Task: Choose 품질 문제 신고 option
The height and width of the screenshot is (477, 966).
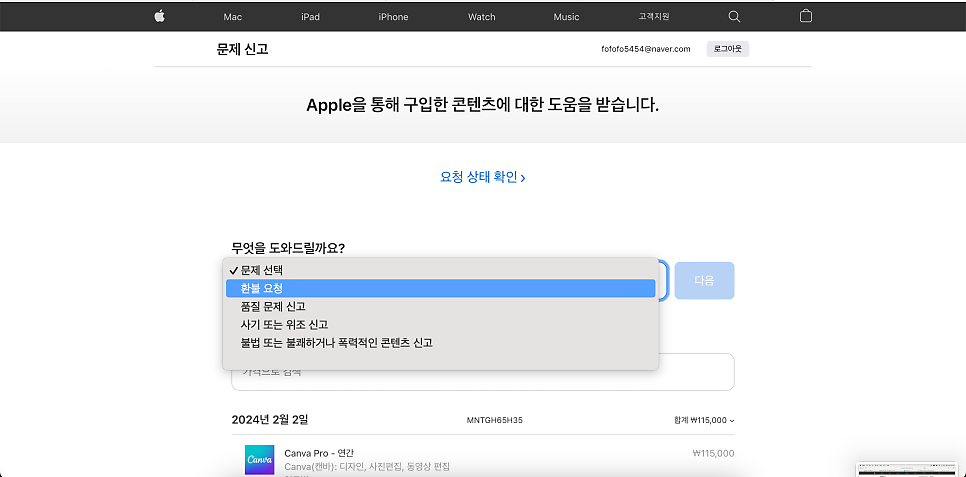Action: (440, 306)
